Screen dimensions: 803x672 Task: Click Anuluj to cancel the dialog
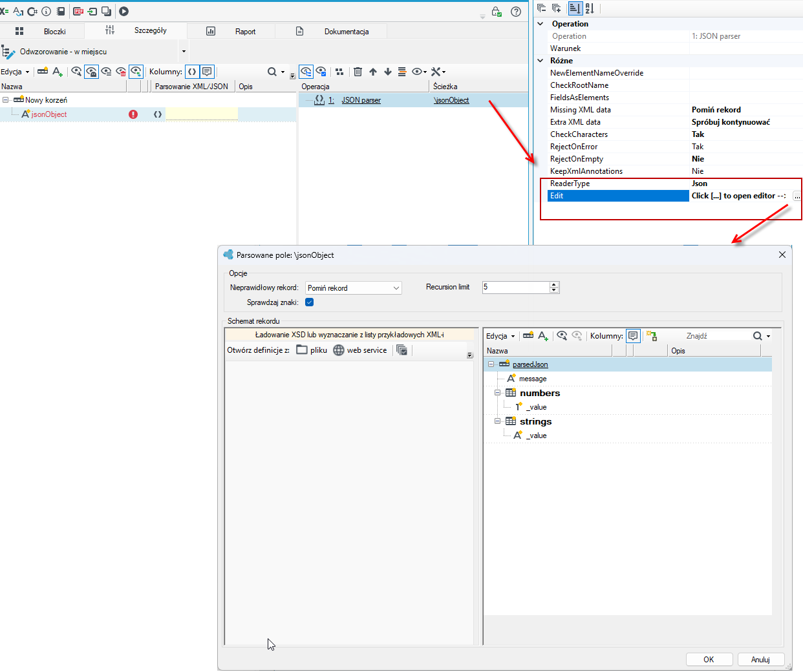coord(760,660)
